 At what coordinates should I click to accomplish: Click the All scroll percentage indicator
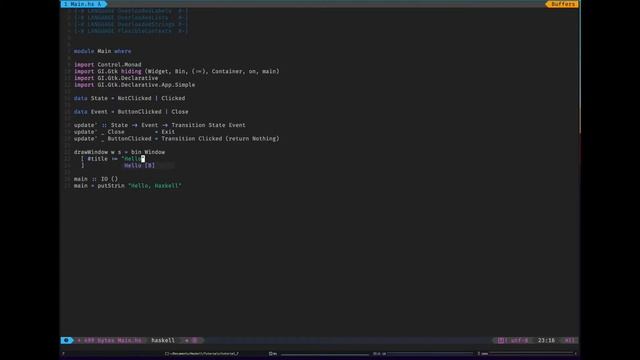pos(569,340)
